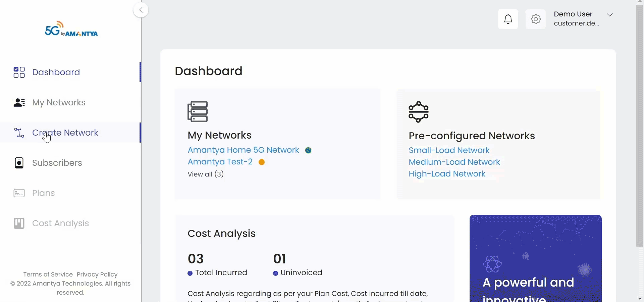Click the atom icon on the promo banner
This screenshot has height=302, width=644.
[x=492, y=264]
